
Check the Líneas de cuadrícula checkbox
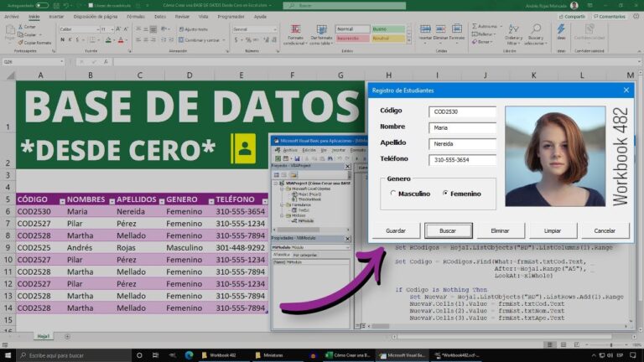click(x=91, y=6)
